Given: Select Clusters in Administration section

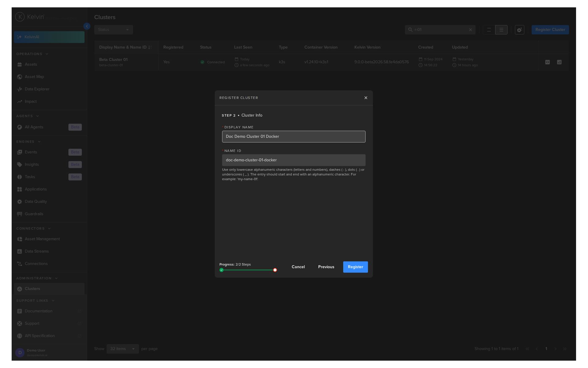Looking at the screenshot, I should coord(49,289).
